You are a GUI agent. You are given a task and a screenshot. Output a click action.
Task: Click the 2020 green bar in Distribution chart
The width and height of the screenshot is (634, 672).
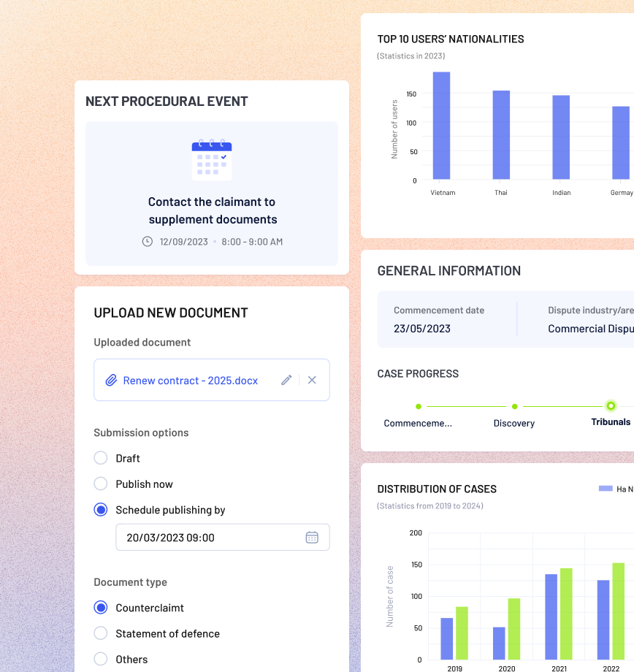[x=514, y=629]
